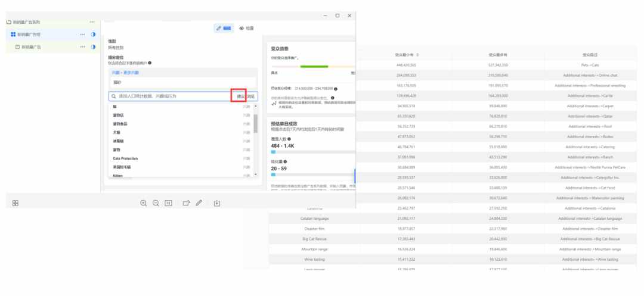Click the 受众信息 panel heading
The height and width of the screenshot is (296, 644).
[280, 48]
